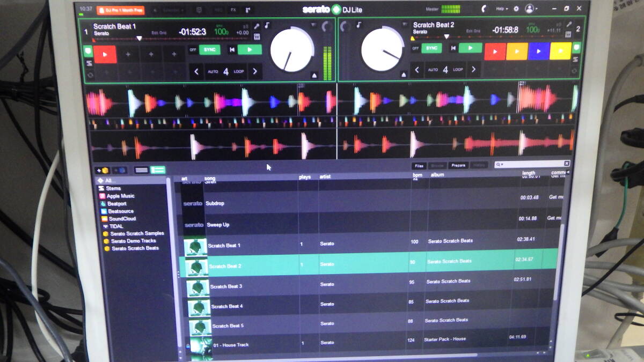This screenshot has width=644, height=362.
Task: Halve the loop size on deck 2
Action: coord(417,69)
